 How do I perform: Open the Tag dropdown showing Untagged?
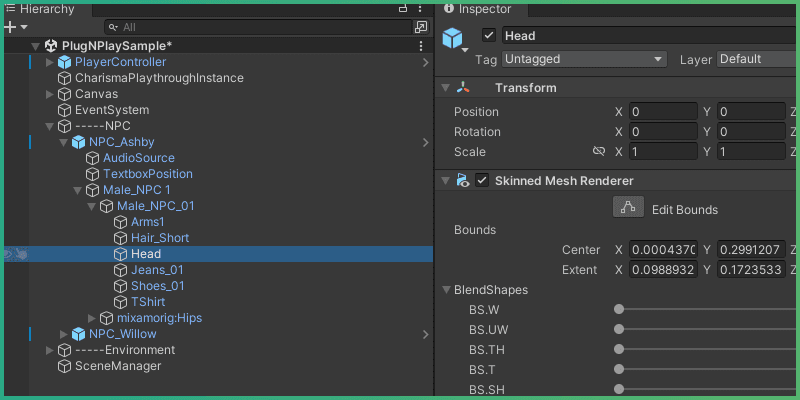click(584, 59)
